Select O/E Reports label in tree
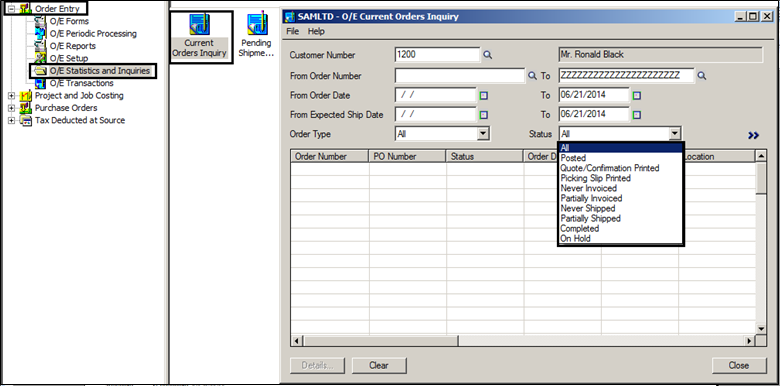 [73, 46]
